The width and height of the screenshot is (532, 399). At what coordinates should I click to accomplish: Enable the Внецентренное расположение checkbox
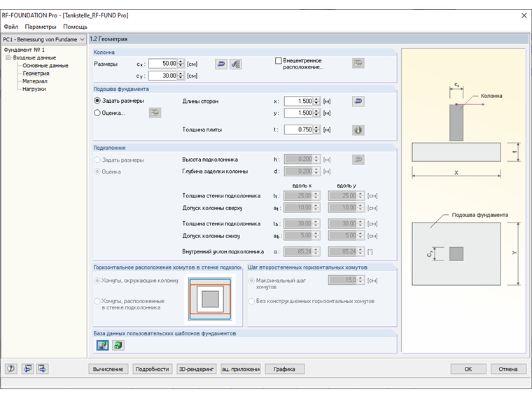point(278,61)
